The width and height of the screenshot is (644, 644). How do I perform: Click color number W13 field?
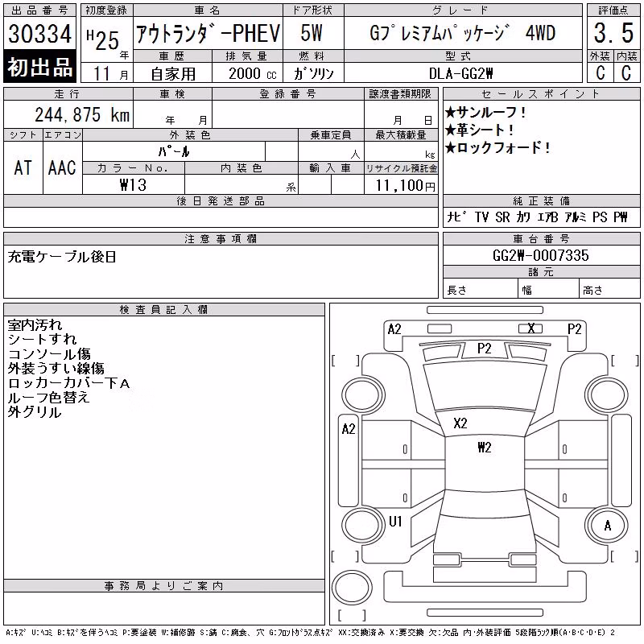pyautogui.click(x=133, y=185)
